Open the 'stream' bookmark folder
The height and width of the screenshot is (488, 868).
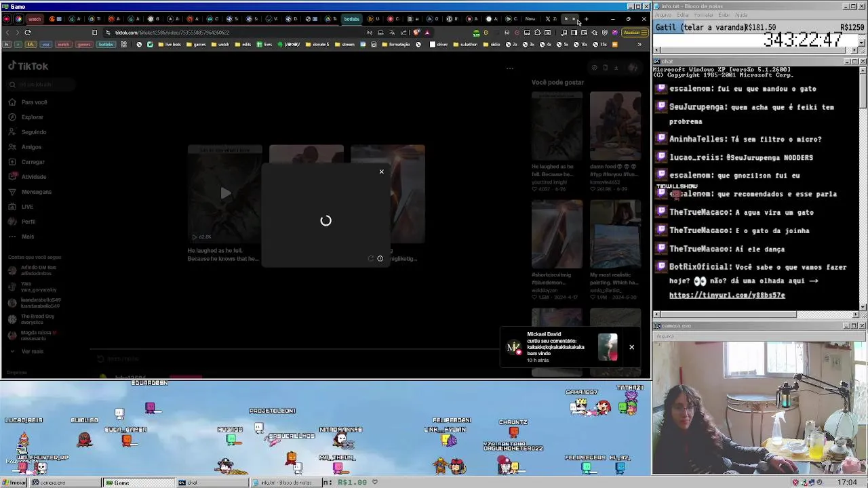[344, 45]
